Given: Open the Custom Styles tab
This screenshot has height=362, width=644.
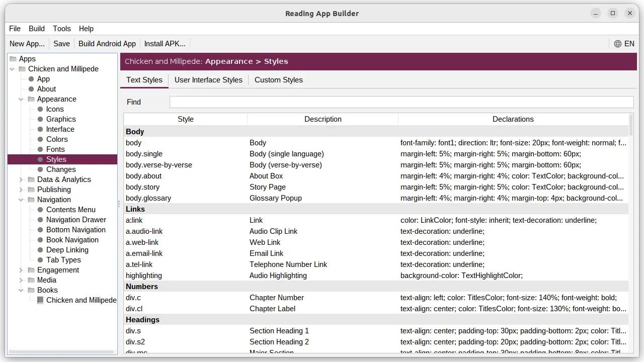Looking at the screenshot, I should point(278,80).
